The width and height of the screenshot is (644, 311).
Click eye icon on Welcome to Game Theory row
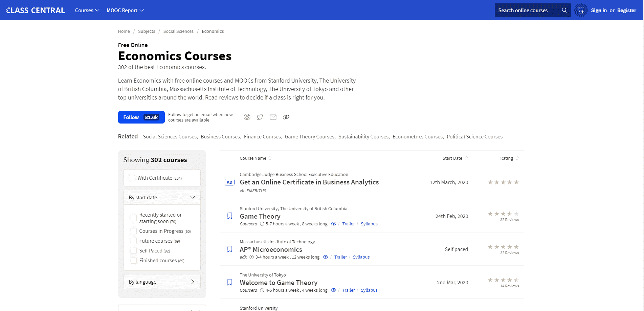(334, 290)
